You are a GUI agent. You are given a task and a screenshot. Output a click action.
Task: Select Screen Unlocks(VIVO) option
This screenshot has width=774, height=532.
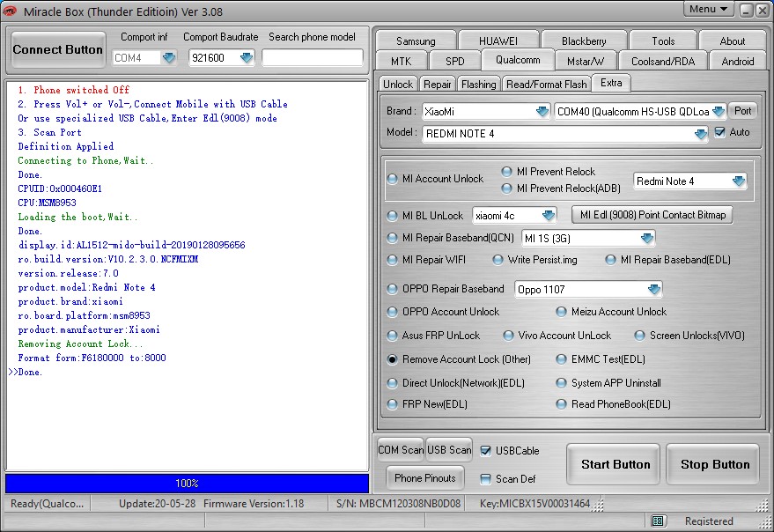click(640, 336)
